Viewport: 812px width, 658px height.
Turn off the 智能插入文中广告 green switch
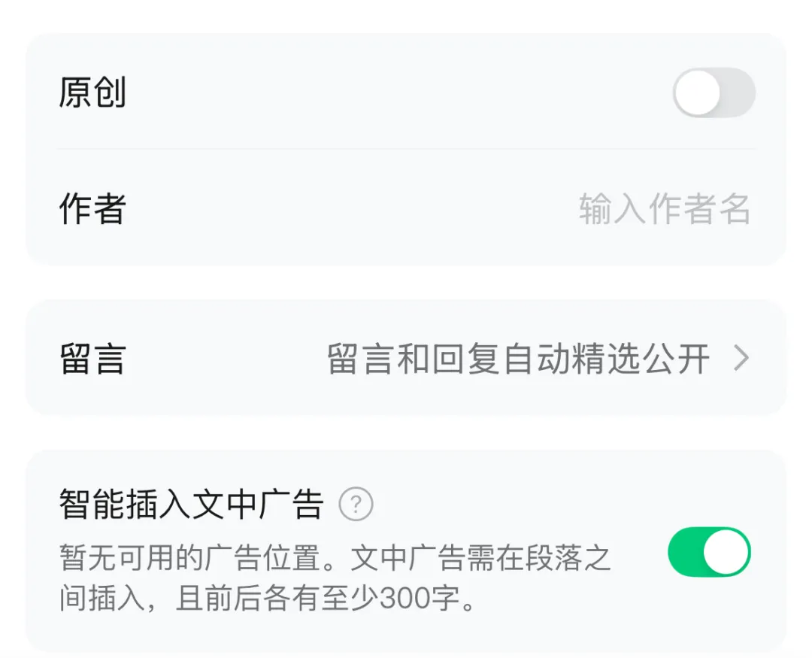(710, 552)
